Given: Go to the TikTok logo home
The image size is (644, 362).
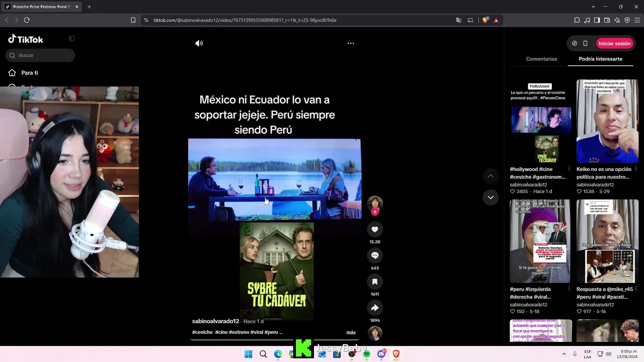Looking at the screenshot, I should tap(26, 39).
